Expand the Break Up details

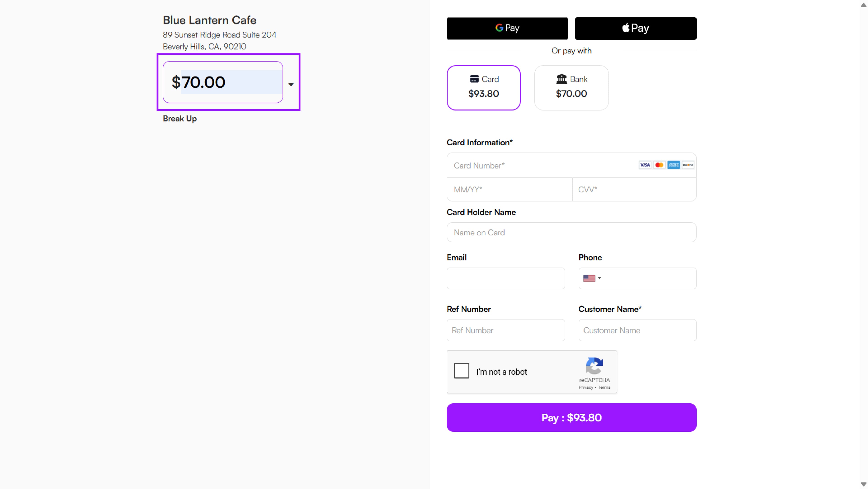[x=180, y=119]
